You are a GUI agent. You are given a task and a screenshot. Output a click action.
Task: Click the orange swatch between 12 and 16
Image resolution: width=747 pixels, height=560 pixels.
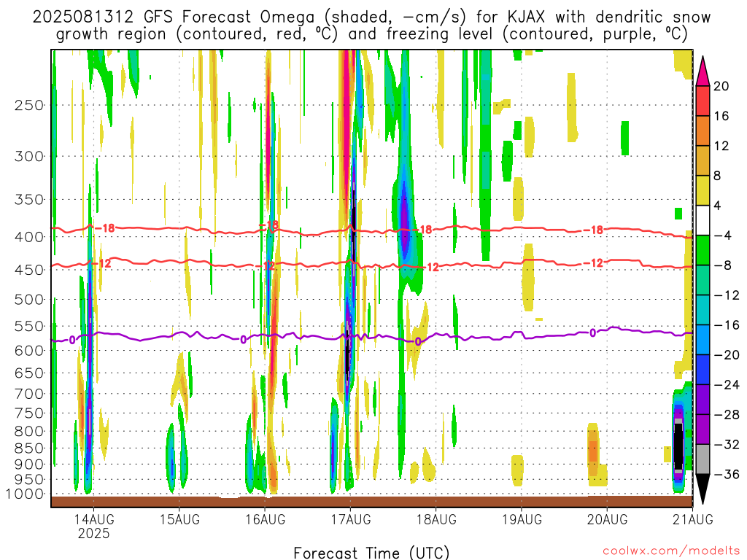point(703,131)
